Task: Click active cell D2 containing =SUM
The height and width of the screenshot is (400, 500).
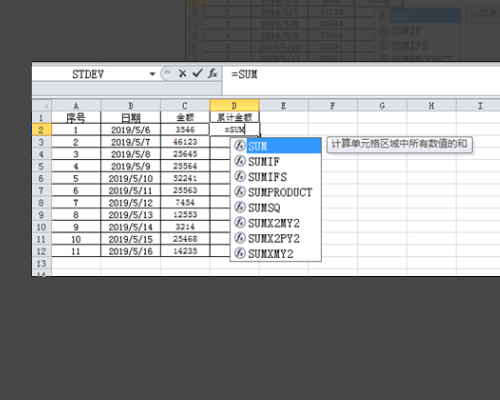Action: (234, 129)
